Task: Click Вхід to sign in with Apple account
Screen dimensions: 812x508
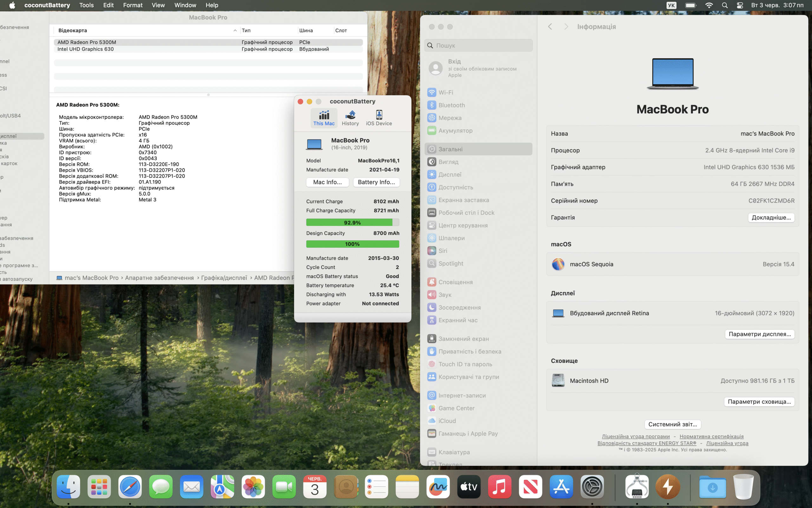Action: (478, 68)
